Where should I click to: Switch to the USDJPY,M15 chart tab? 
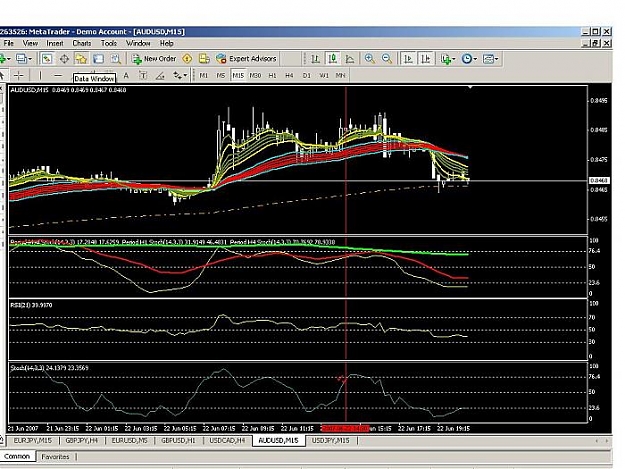coord(330,440)
